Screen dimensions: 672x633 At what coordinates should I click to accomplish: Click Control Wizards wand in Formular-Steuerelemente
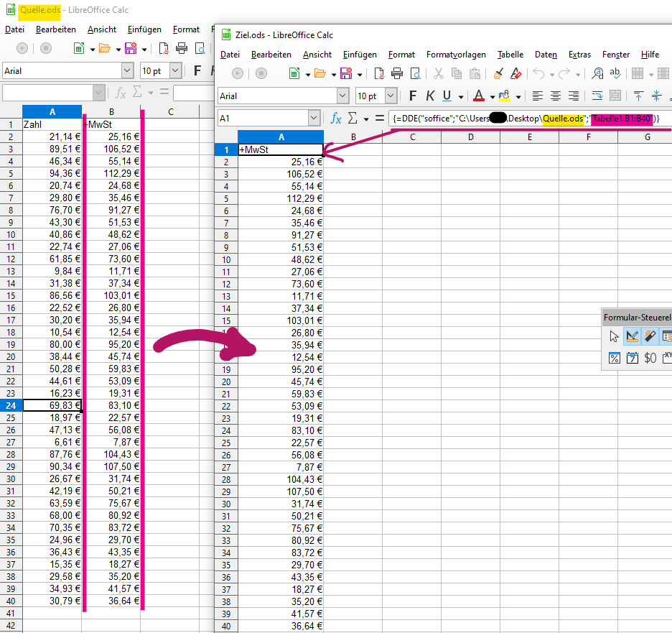click(650, 337)
